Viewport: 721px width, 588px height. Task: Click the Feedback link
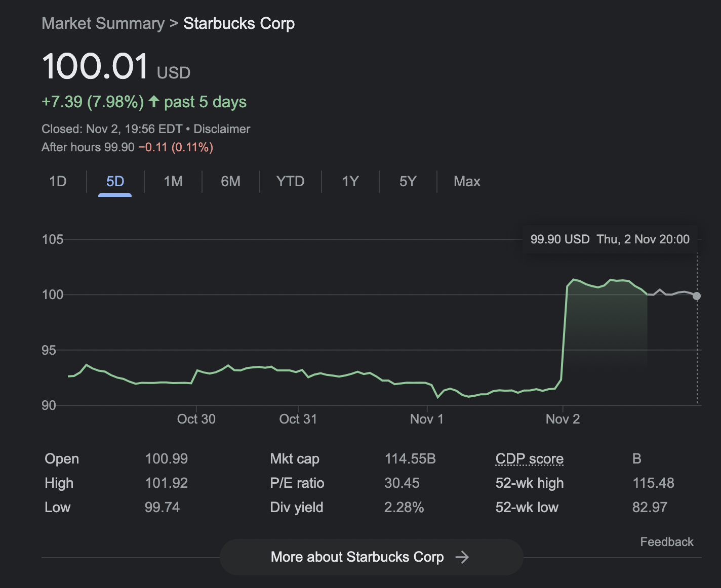coord(666,542)
